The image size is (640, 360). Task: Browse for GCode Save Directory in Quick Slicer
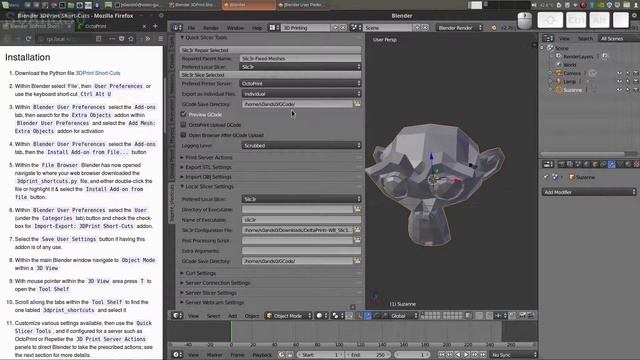tap(357, 104)
